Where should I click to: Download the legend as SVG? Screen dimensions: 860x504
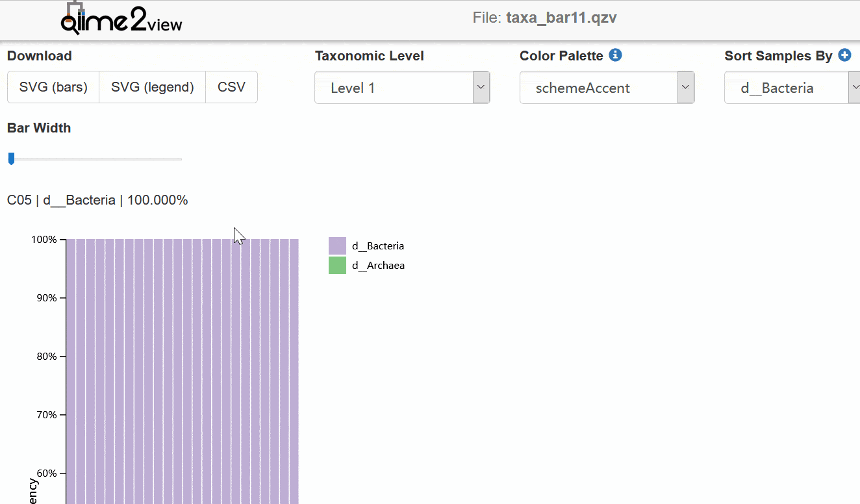pos(153,87)
